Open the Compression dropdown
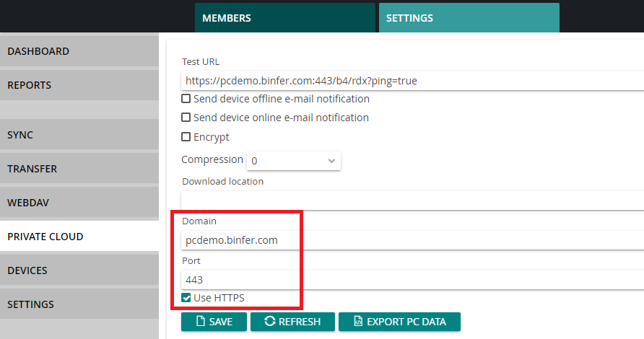Screen dimensions: 644x339 [294, 161]
